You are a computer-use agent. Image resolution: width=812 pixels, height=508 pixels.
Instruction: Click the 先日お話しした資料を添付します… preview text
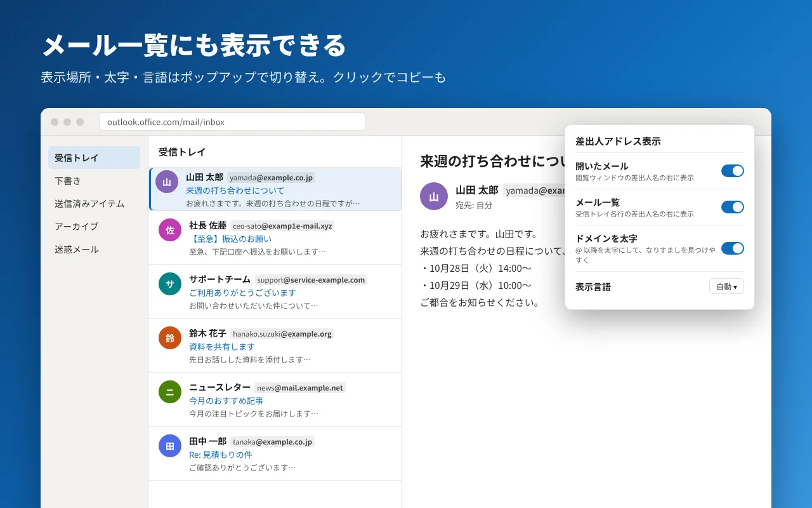(250, 359)
